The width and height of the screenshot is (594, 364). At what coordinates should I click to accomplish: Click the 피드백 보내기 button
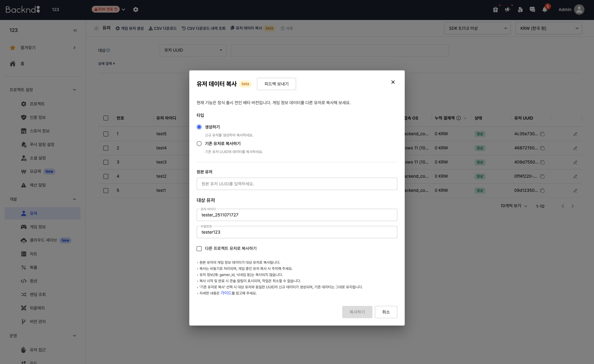tap(276, 84)
